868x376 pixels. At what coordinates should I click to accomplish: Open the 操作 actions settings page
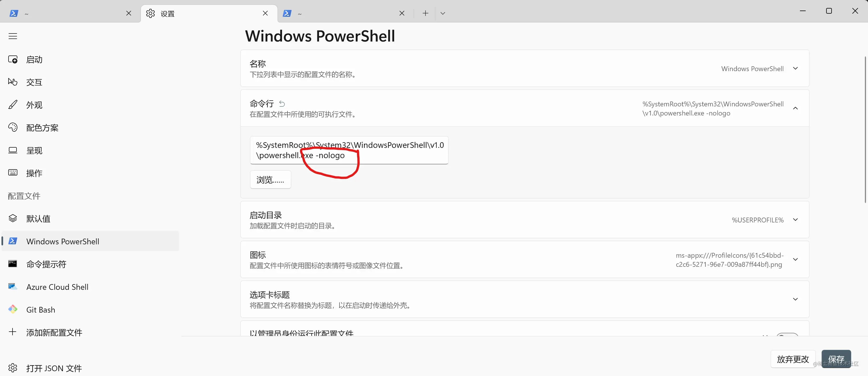90,173
